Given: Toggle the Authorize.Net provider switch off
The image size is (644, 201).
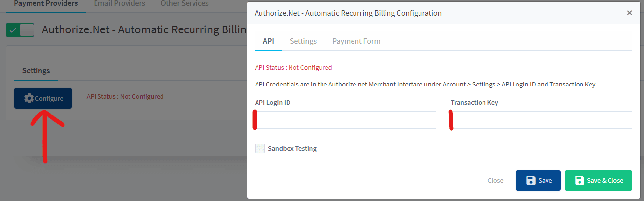Looking at the screenshot, I should [20, 30].
